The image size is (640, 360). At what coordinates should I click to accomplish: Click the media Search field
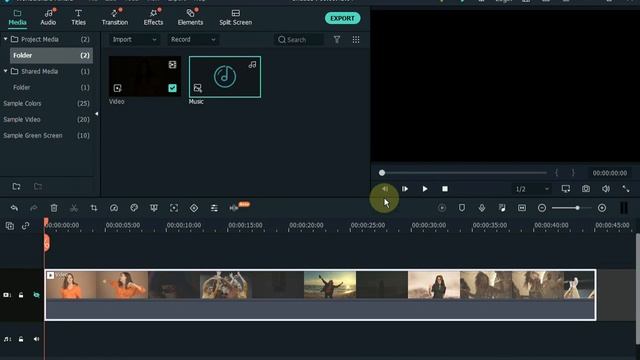click(x=299, y=40)
